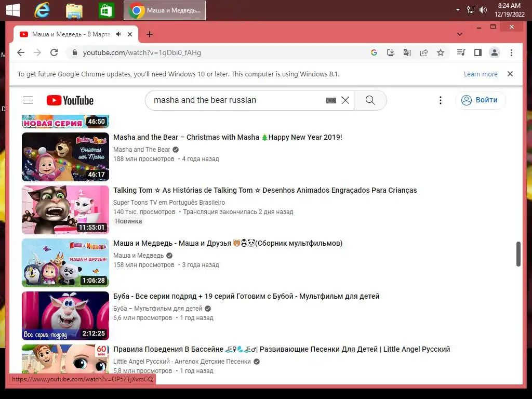This screenshot has width=532, height=399.
Task: Click the 6,6 млн просмотров view count
Action: (142, 318)
